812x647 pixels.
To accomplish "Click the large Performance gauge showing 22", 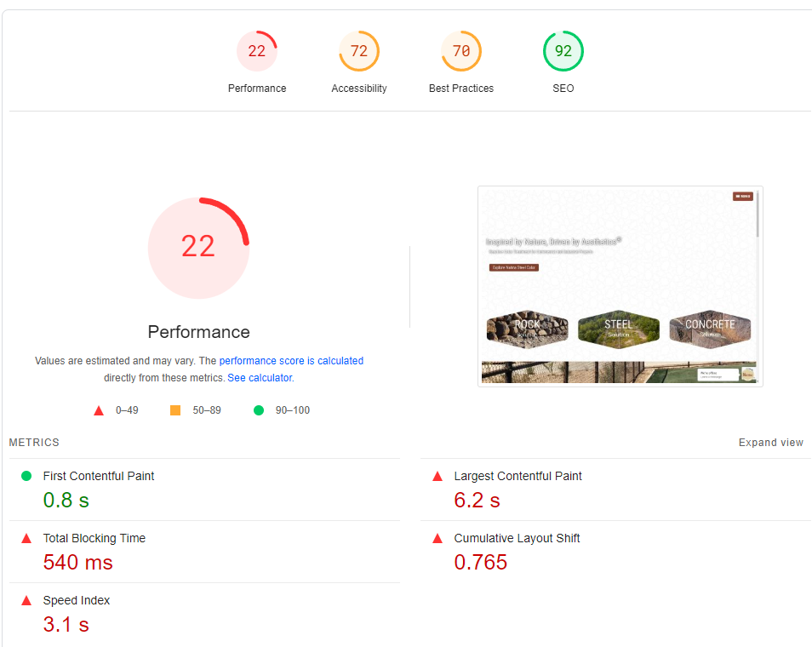I will tap(199, 248).
